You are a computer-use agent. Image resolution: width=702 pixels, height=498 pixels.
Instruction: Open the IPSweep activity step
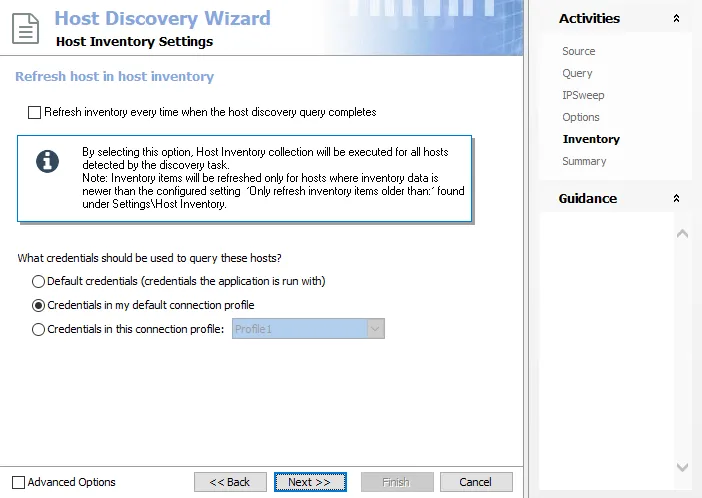click(583, 95)
